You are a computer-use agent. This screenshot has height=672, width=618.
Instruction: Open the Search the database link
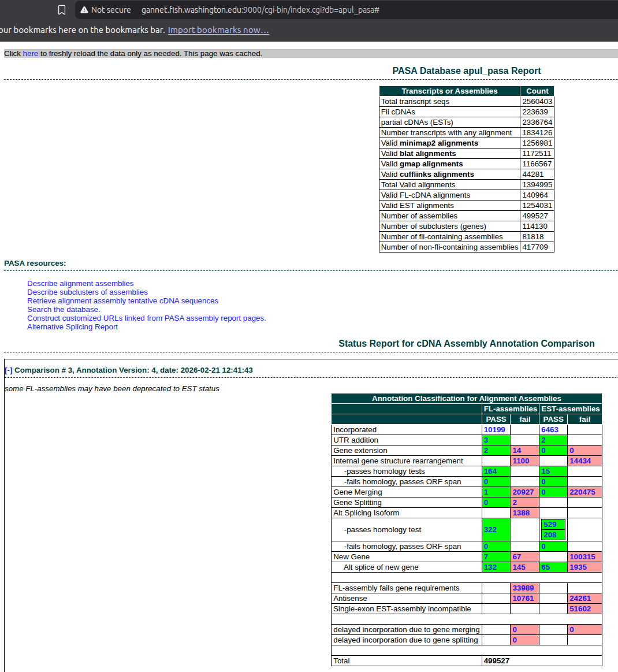click(x=64, y=310)
